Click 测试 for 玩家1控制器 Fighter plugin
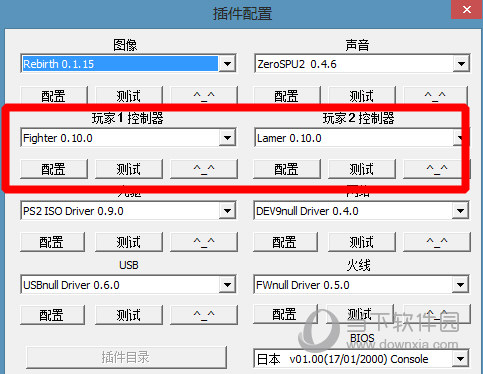Viewport: 483px width, 374px height. (129, 169)
